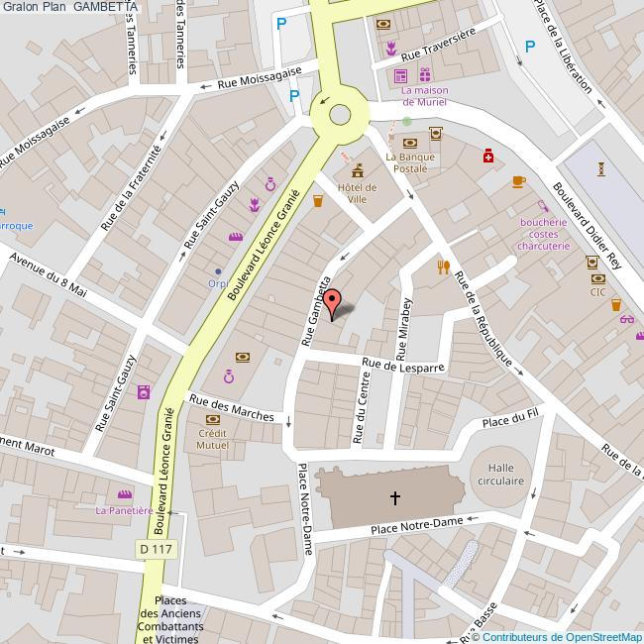The image size is (644, 644).
Task: Select the red cross pharmacy icon
Action: pos(487,156)
